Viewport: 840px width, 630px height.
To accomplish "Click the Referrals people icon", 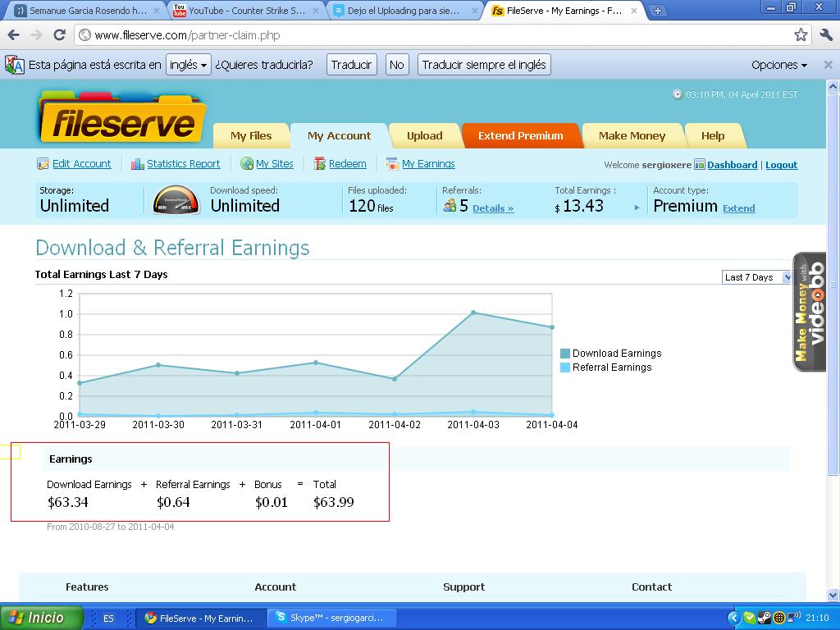I will click(450, 205).
